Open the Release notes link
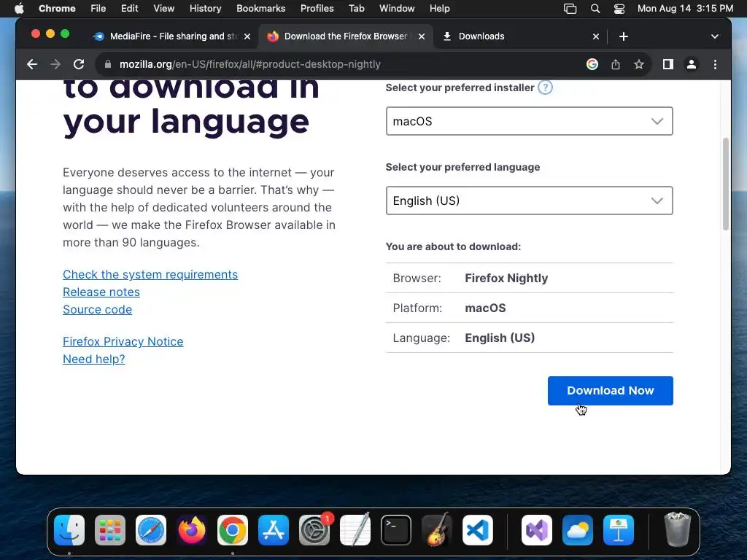This screenshot has height=560, width=747. click(101, 292)
